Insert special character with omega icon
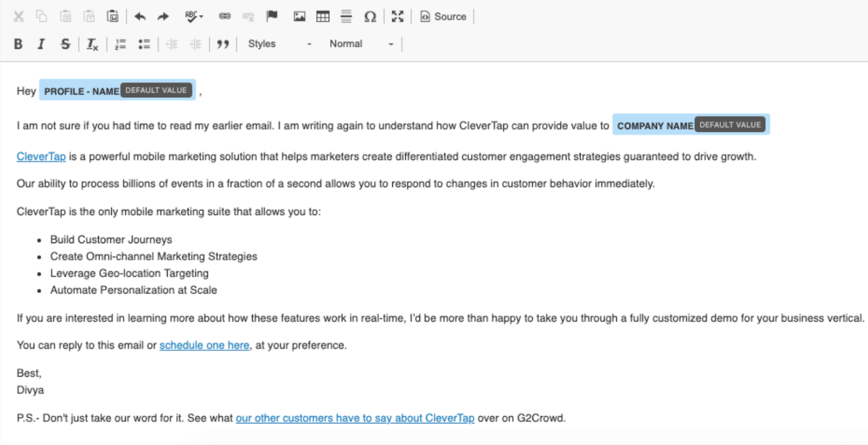Image resolution: width=868 pixels, height=445 pixels. pos(370,17)
